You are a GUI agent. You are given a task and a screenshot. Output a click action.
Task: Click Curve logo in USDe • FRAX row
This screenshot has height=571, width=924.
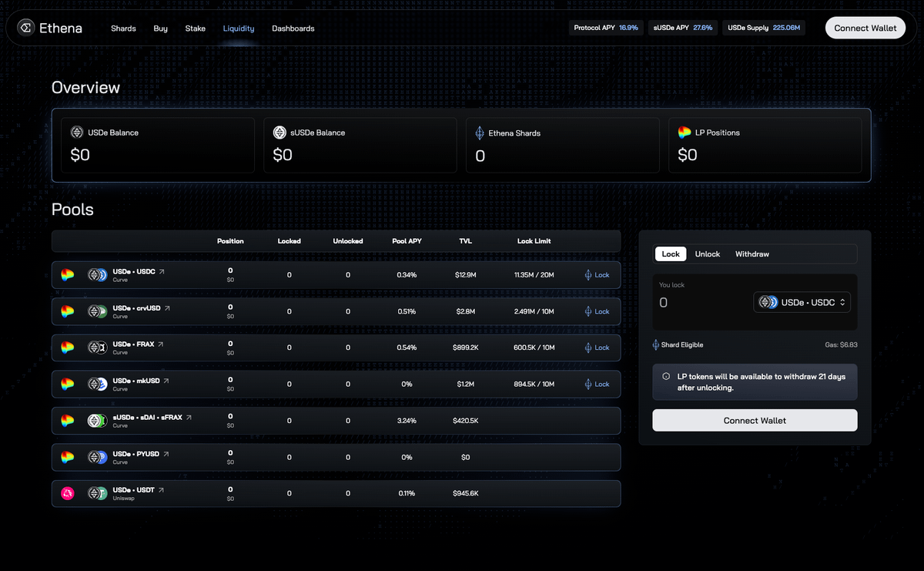68,348
